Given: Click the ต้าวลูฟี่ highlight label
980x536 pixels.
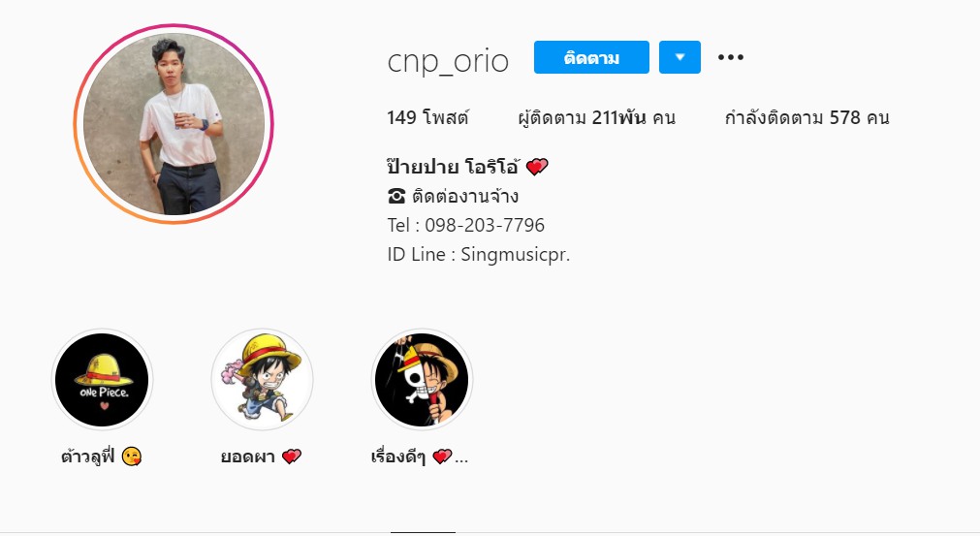Looking at the screenshot, I should pyautogui.click(x=88, y=457).
